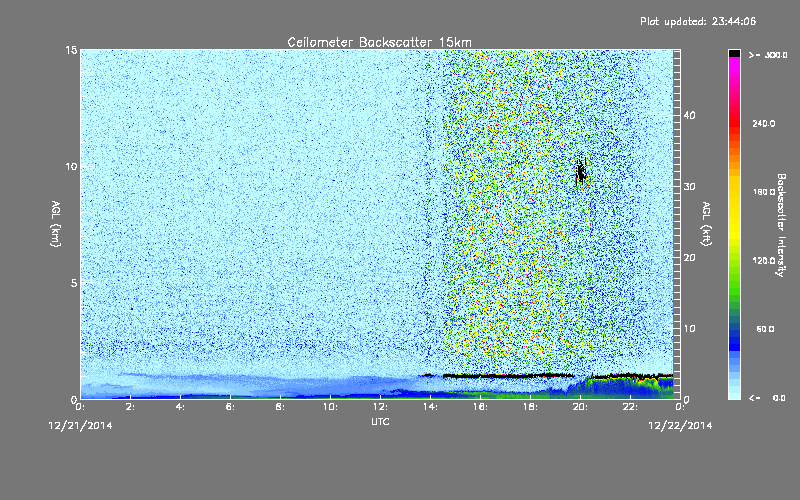Click the '240.0' colorbar value
The width and height of the screenshot is (800, 500).
tap(764, 124)
